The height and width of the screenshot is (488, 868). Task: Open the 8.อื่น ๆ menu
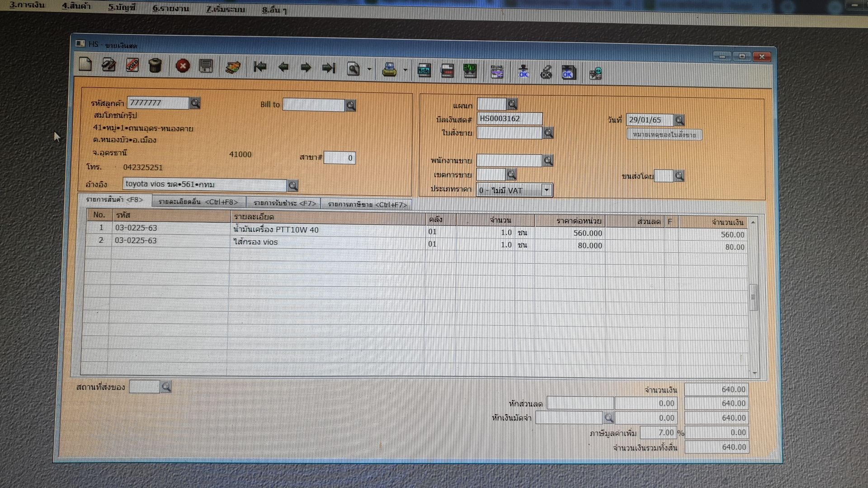click(x=274, y=10)
